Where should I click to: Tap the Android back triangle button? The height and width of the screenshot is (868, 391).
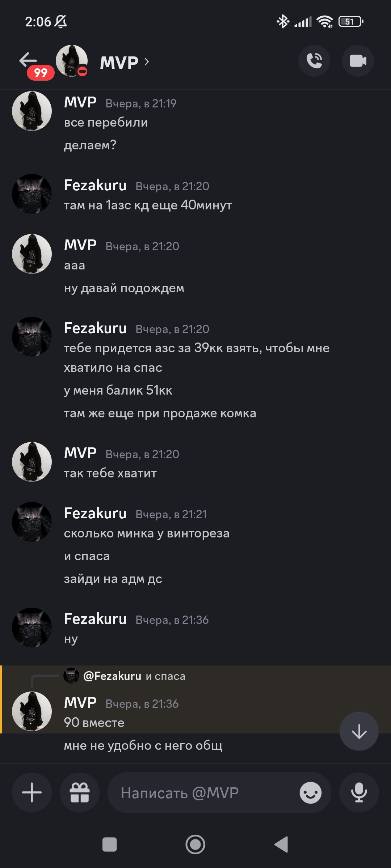[x=281, y=845]
